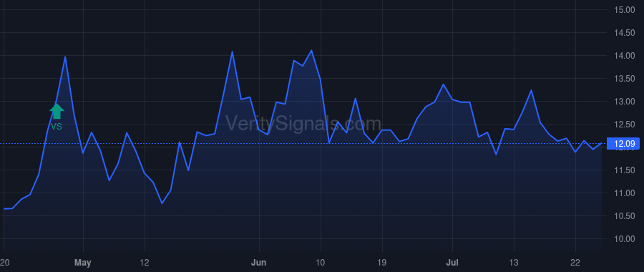Click the May date axis label
The height and width of the screenshot is (272, 644).
tap(84, 263)
